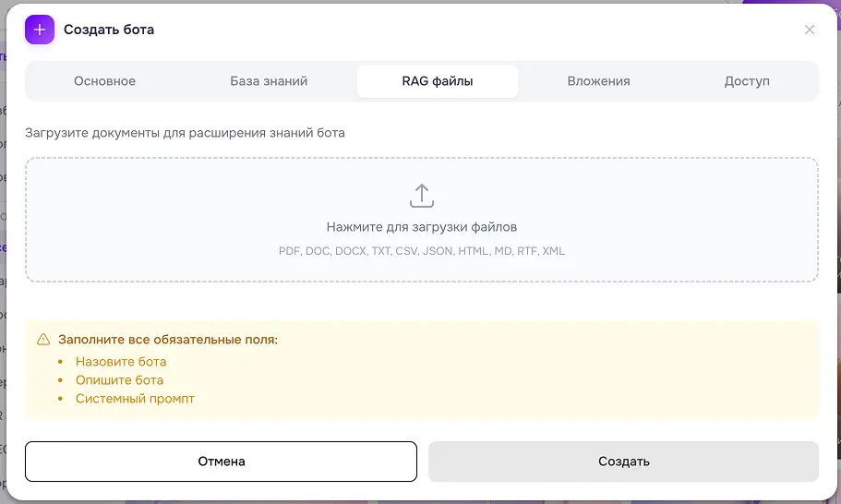Switch to the Основное tab
This screenshot has height=504, width=841.
coord(104,81)
